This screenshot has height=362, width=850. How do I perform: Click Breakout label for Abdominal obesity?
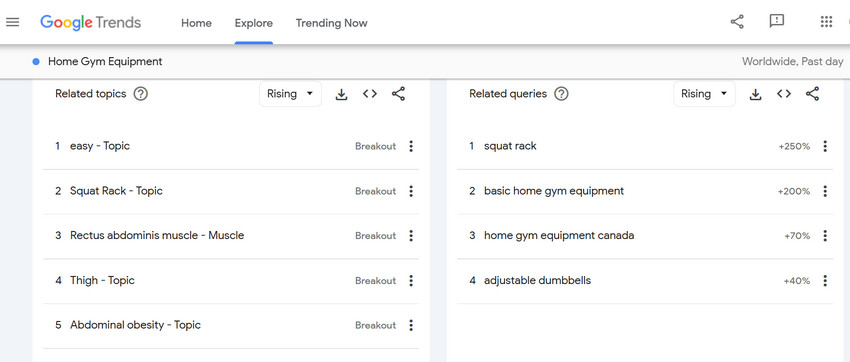click(x=376, y=325)
